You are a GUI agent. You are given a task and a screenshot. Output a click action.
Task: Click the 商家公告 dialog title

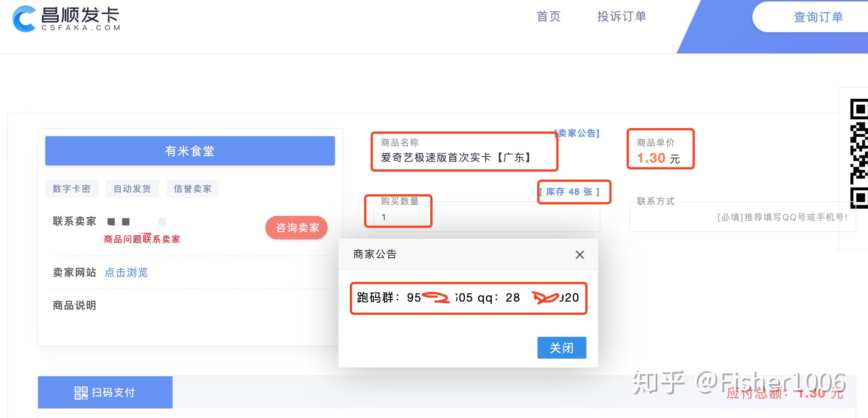point(375,254)
